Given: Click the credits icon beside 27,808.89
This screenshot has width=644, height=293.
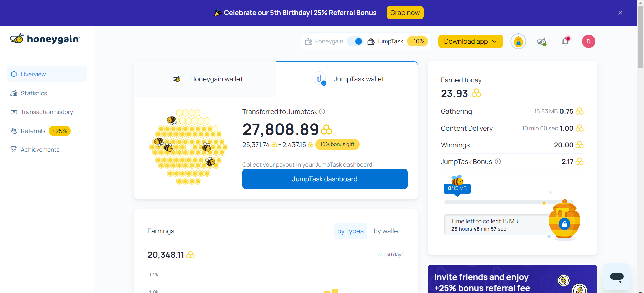Looking at the screenshot, I should (x=326, y=129).
